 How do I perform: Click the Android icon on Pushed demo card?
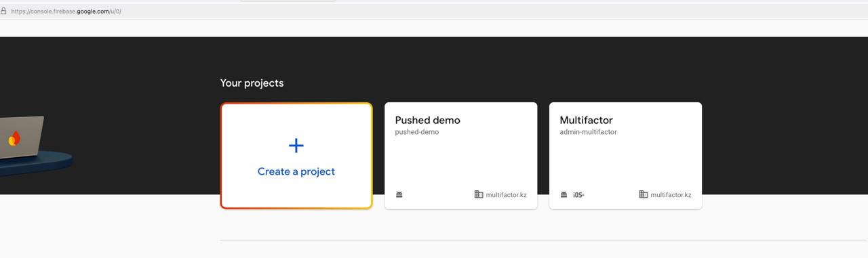pyautogui.click(x=399, y=195)
